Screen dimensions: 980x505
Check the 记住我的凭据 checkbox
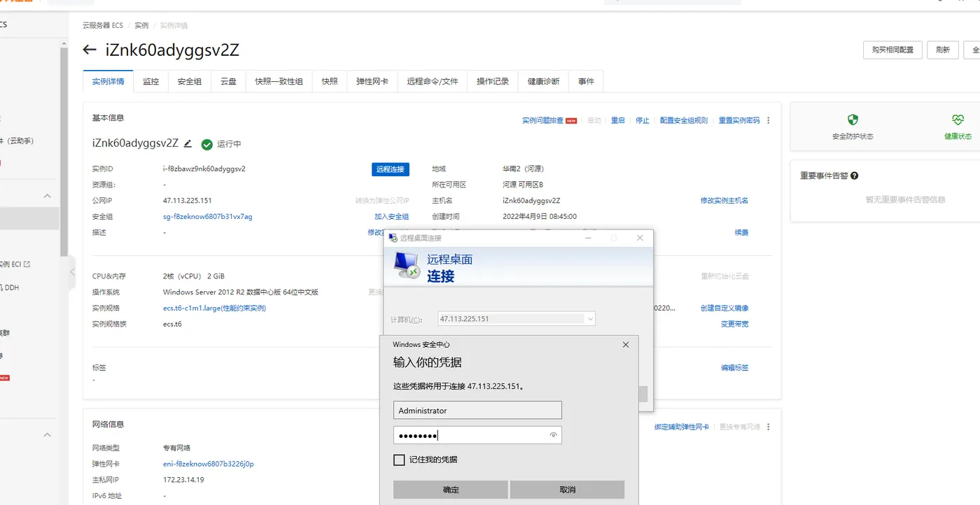tap(399, 460)
